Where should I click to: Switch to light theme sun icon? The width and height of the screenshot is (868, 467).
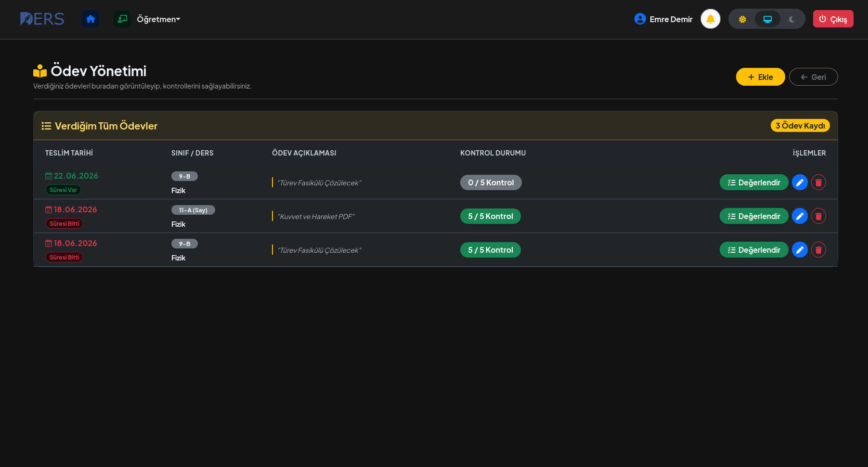coord(742,19)
